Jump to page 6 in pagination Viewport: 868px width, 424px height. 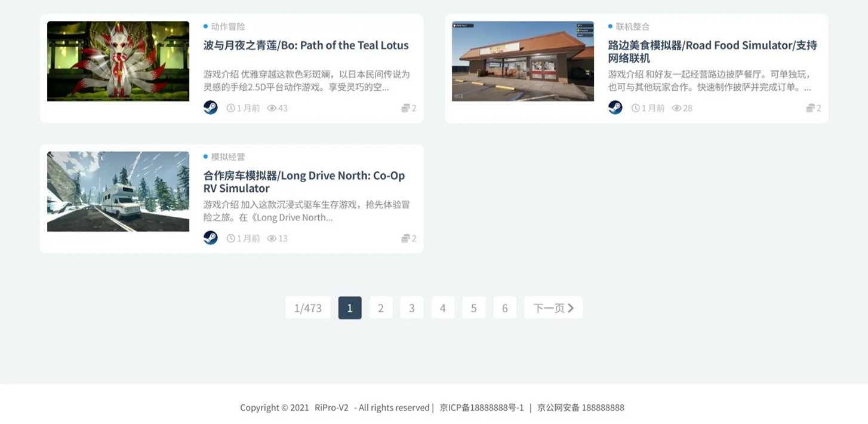pyautogui.click(x=504, y=308)
